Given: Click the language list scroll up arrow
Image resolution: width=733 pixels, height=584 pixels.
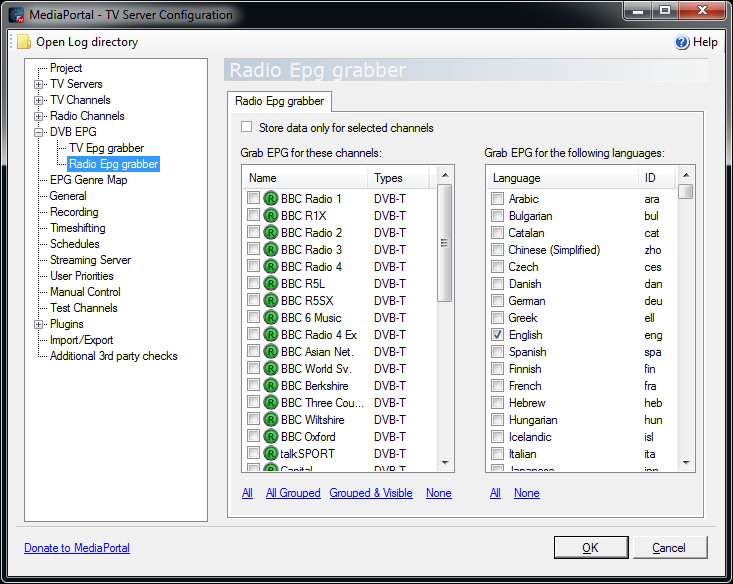Looking at the screenshot, I should 686,175.
